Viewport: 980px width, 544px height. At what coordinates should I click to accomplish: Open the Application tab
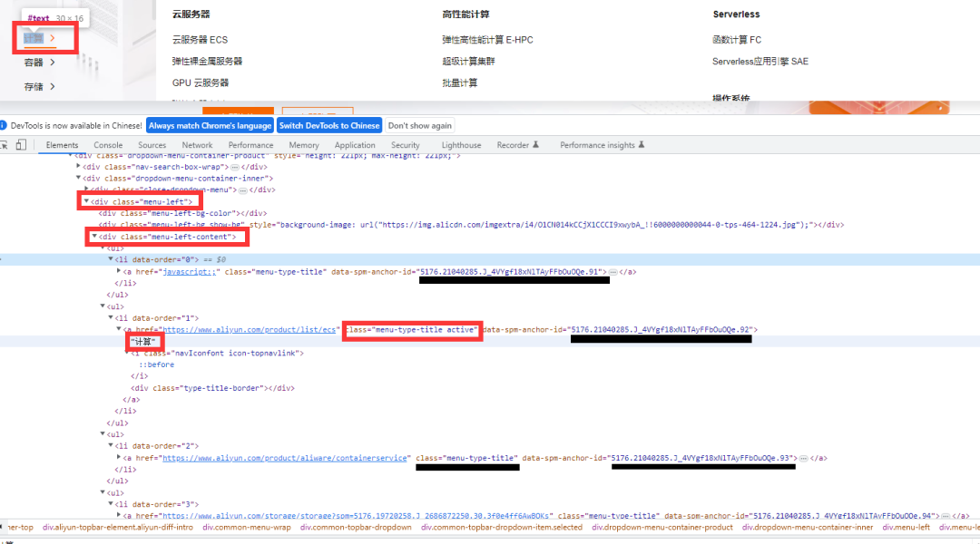(355, 145)
